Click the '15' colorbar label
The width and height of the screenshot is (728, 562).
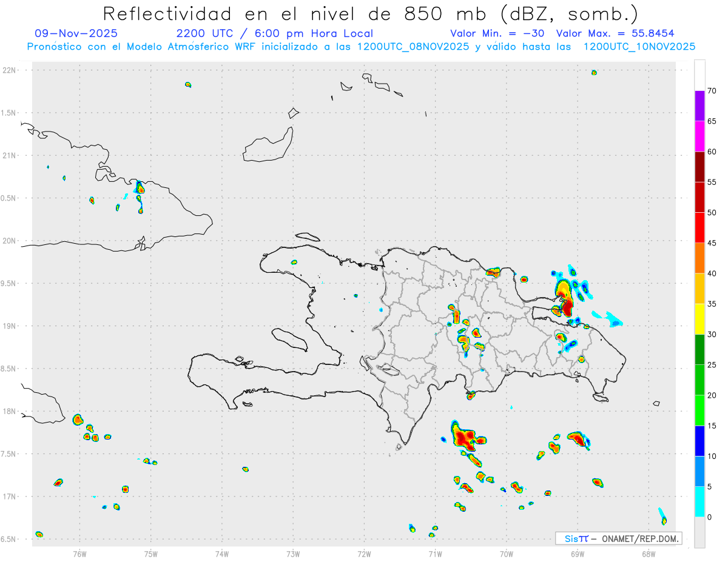pyautogui.click(x=712, y=426)
